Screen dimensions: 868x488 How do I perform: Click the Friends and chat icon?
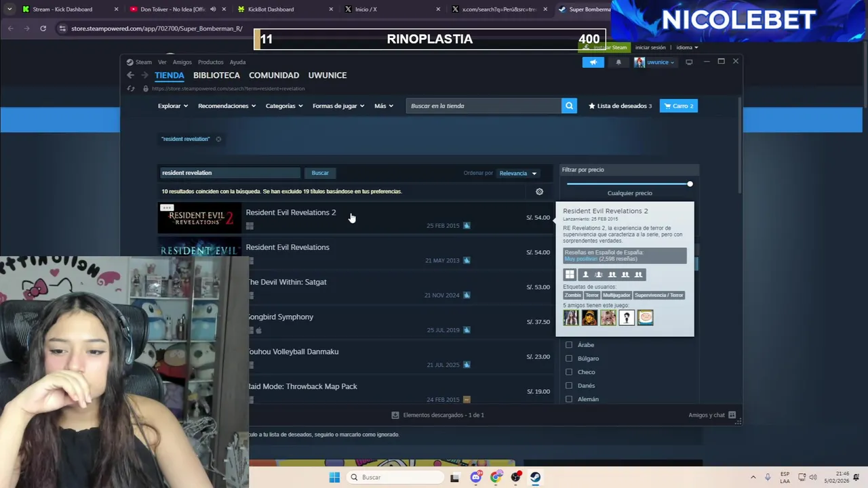pyautogui.click(x=732, y=415)
